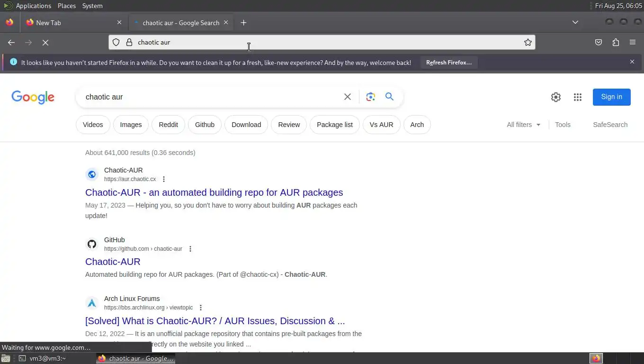Expand the All filters dropdown
The width and height of the screenshot is (644, 364).
[523, 125]
